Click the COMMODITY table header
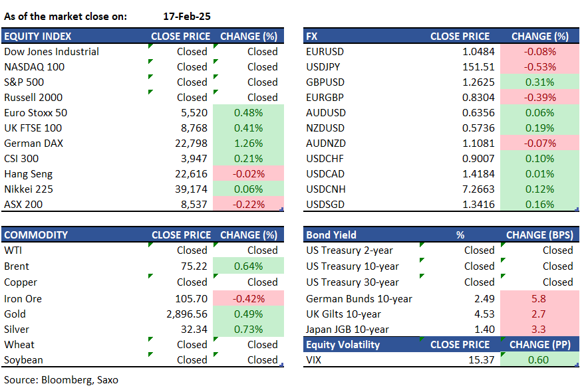 [36, 235]
